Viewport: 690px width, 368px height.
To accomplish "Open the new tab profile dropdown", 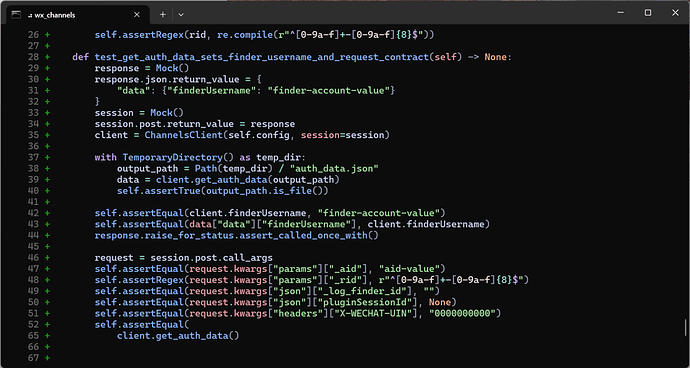I will click(181, 15).
